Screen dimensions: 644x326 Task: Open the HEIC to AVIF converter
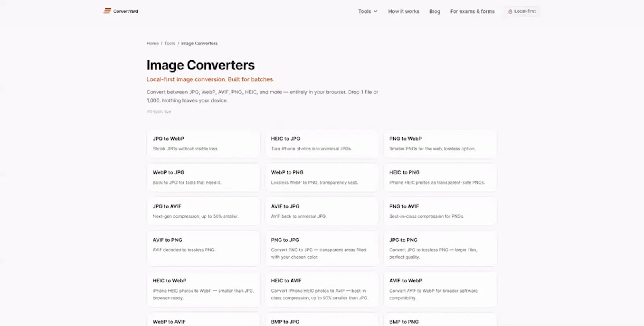[322, 289]
